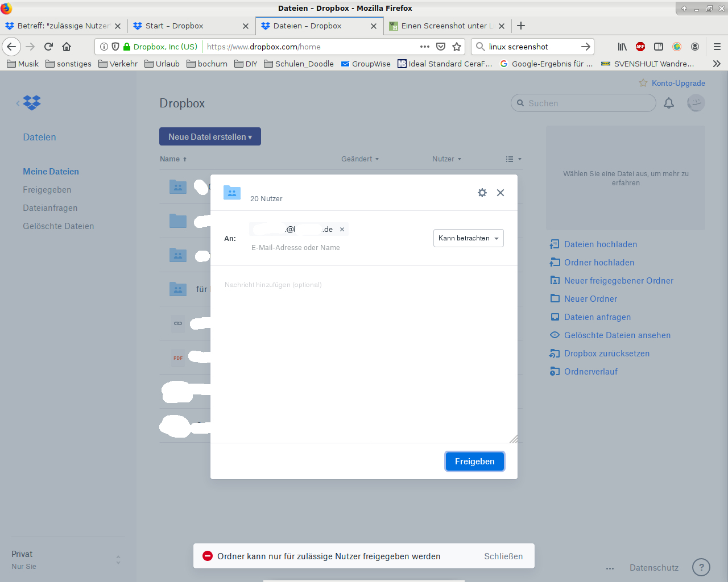Click the Firefox search bar field
The image size is (728, 582).
[x=532, y=47]
